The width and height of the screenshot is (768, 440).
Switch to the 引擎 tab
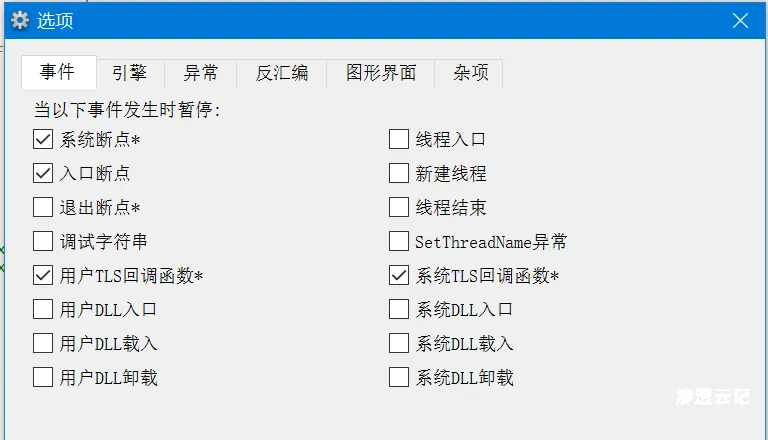[x=130, y=73]
